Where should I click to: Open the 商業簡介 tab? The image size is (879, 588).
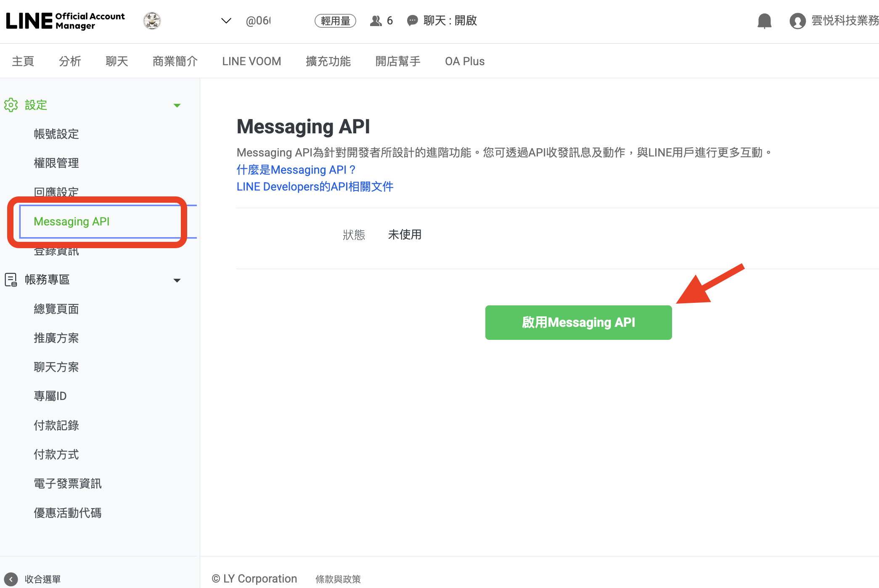pos(175,61)
